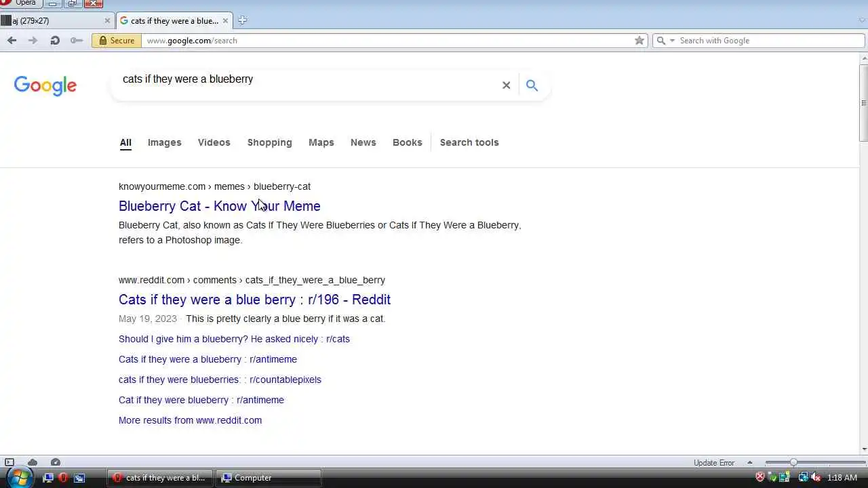Screen dimensions: 868x488
Task: Click the www.reddit.com breadcrumb URL text
Action: click(252, 280)
